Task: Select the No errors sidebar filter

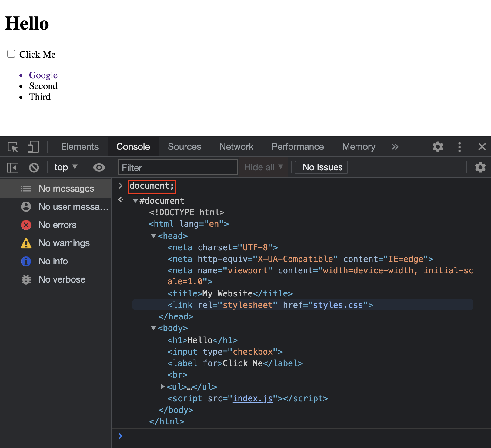Action: (56, 225)
